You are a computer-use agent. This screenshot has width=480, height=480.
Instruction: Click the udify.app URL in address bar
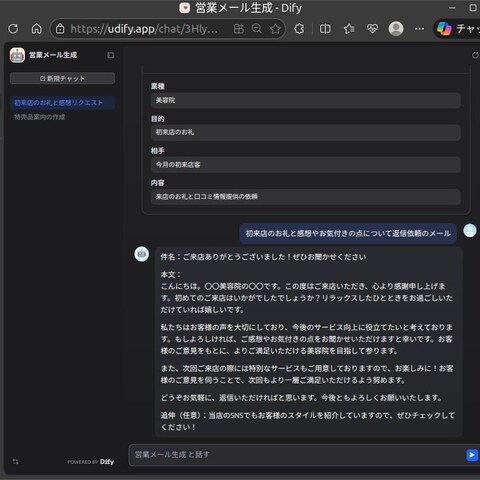tap(144, 29)
